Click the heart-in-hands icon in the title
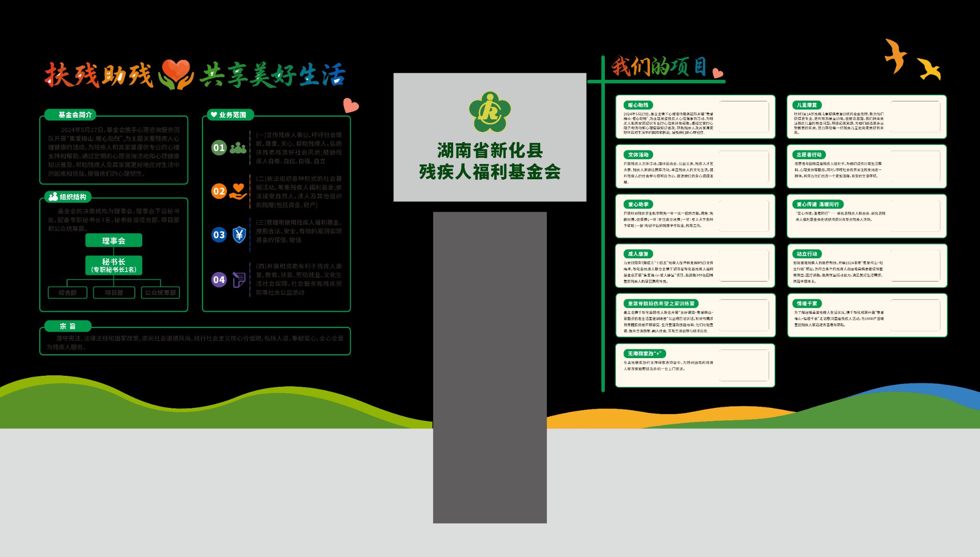The width and height of the screenshot is (980, 557). coord(176,75)
